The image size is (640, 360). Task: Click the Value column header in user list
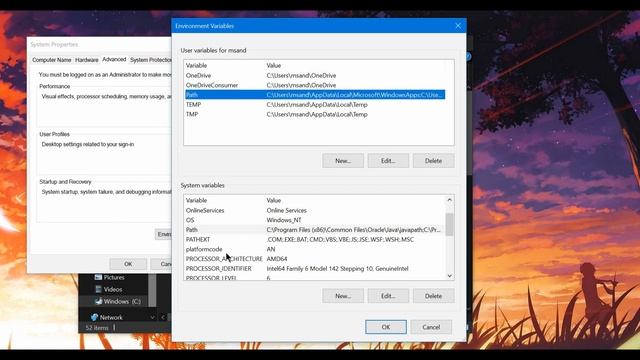(x=273, y=65)
